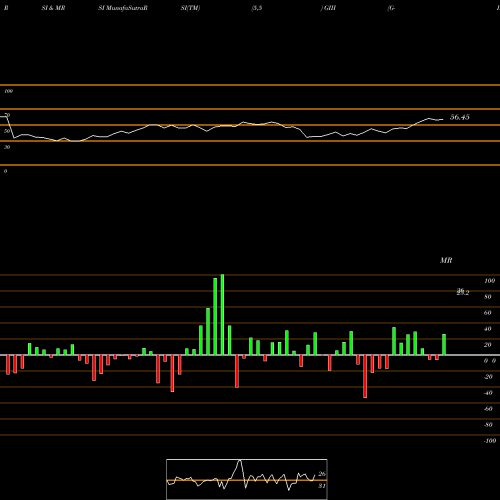Click the 0 label on the RSI axis
This screenshot has height=500, width=500.
tap(5, 171)
